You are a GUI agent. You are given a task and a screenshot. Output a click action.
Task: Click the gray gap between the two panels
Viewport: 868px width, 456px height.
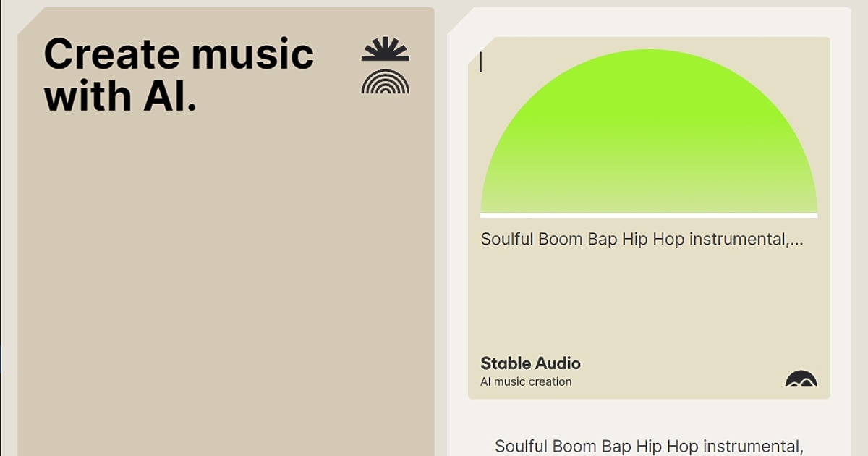tap(441, 217)
